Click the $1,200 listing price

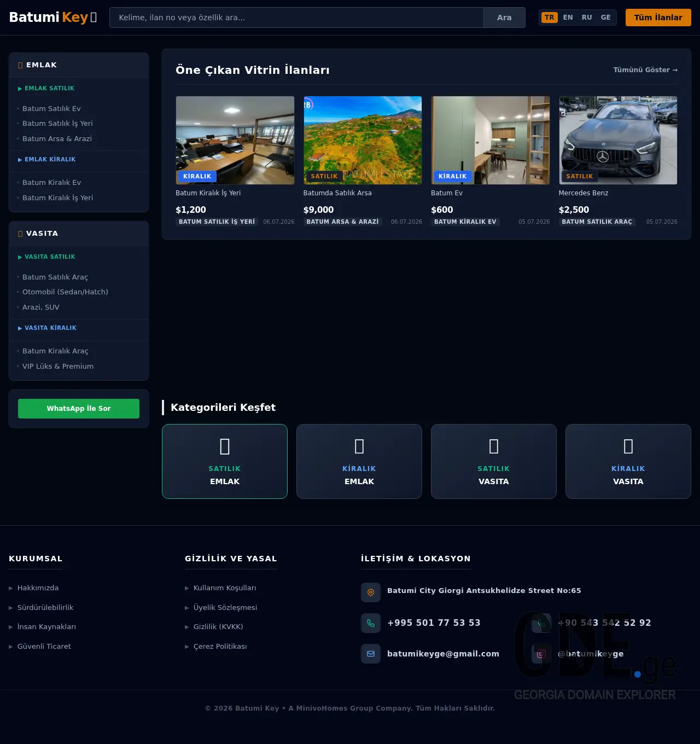click(191, 210)
